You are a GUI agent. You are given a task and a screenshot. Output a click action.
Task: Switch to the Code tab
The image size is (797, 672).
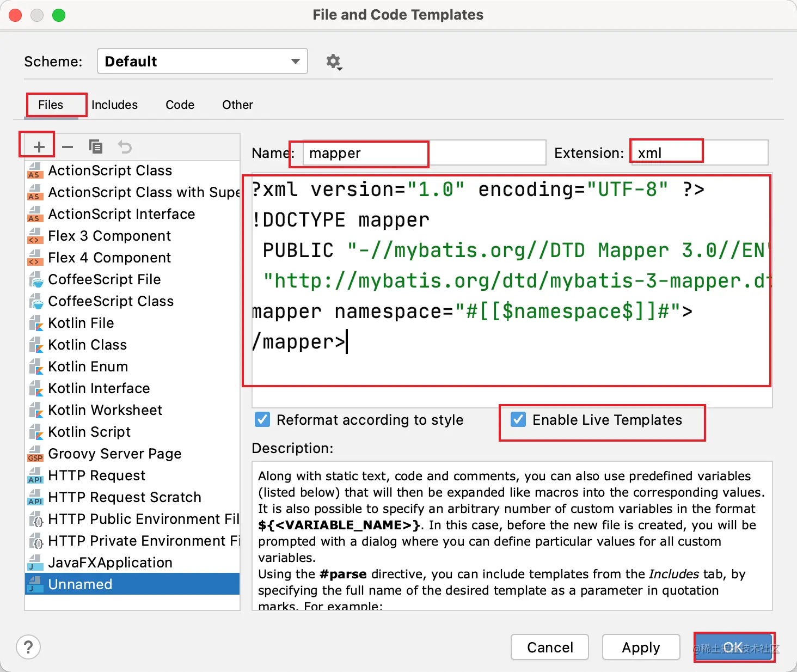click(x=180, y=105)
